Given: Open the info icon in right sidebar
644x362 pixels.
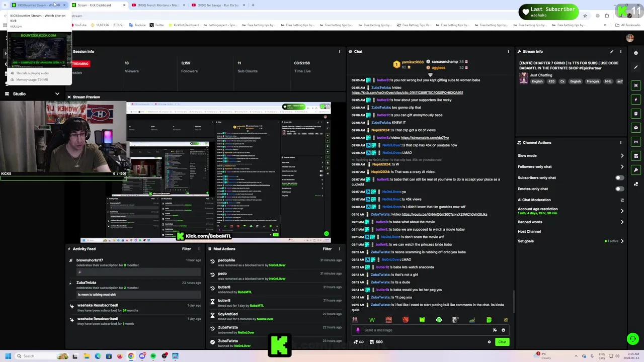Looking at the screenshot, I should (636, 53).
